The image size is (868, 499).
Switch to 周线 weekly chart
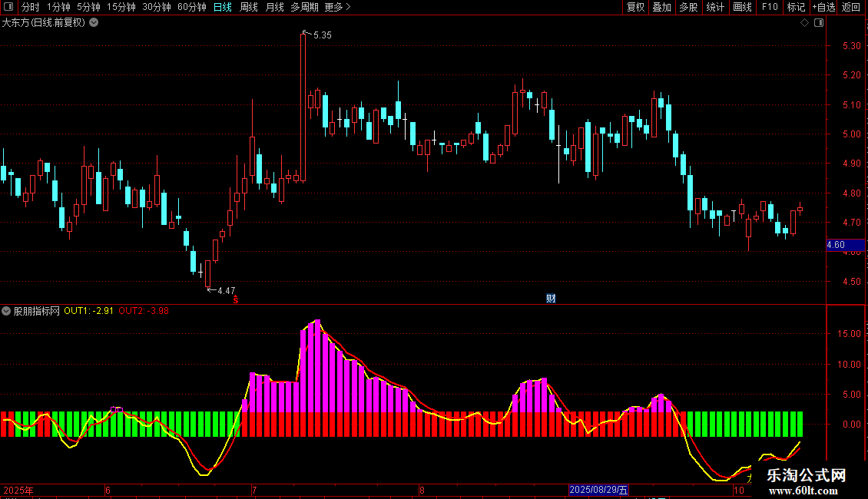[249, 7]
